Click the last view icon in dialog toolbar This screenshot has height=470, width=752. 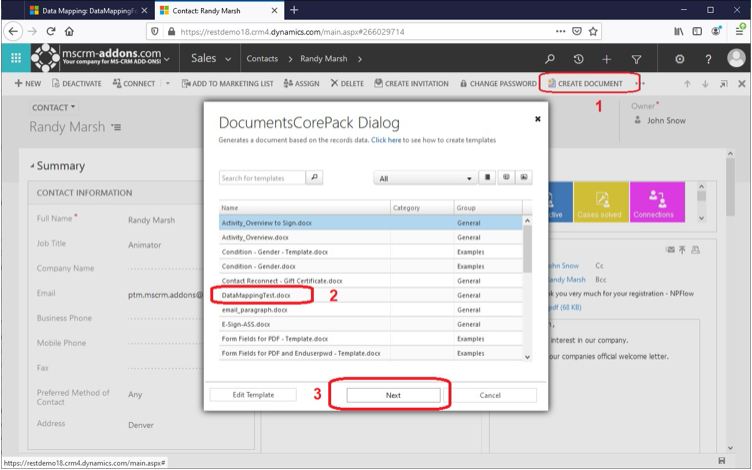coord(524,177)
